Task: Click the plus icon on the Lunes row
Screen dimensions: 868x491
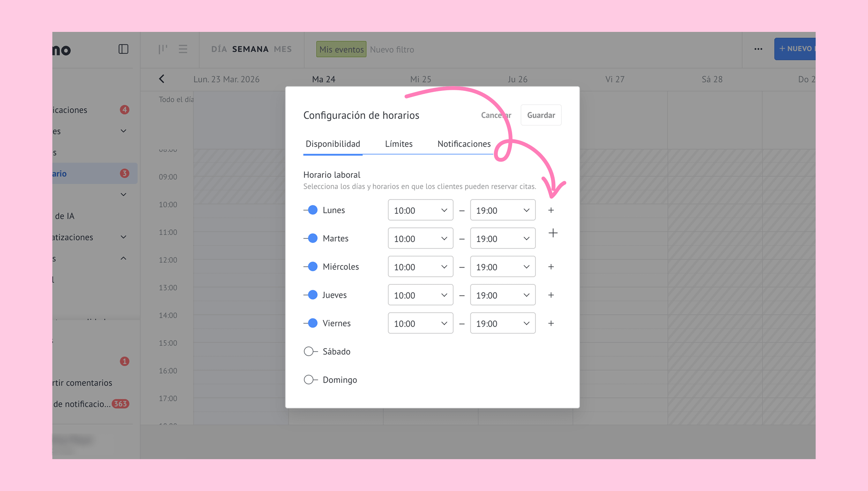Action: (x=551, y=210)
